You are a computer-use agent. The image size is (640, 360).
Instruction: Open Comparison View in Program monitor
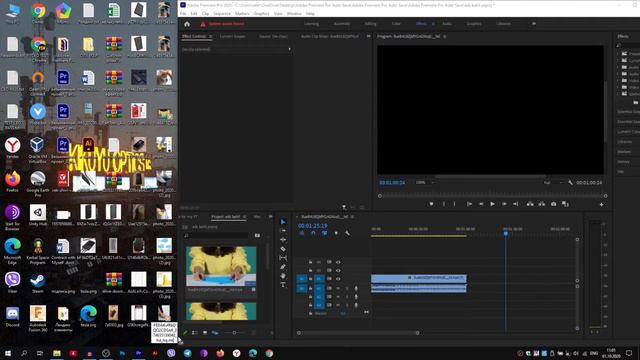565,204
